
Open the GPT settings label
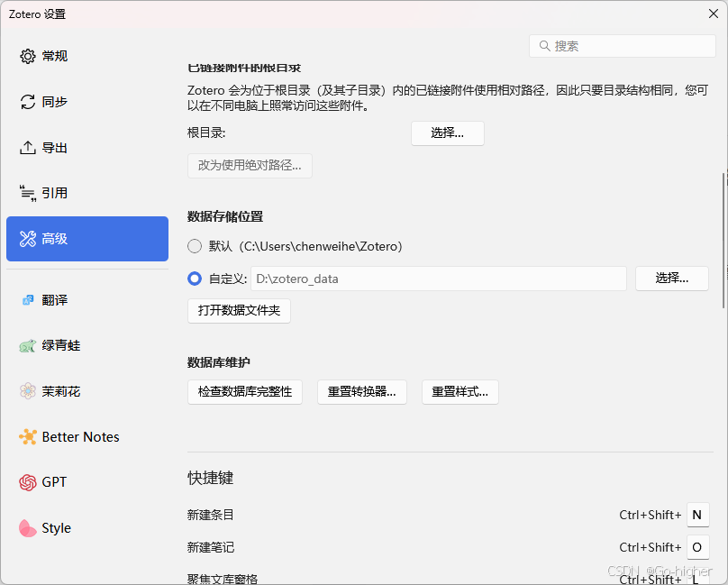click(x=54, y=482)
